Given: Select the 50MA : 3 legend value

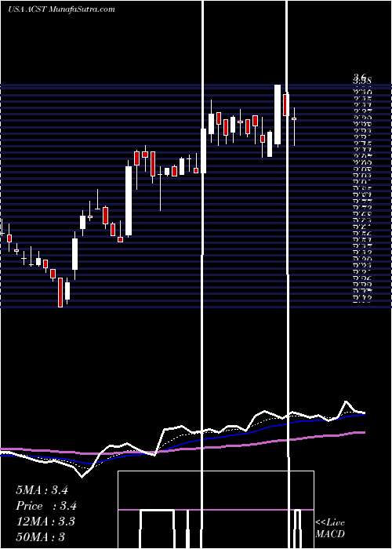Looking at the screenshot, I should tap(40, 536).
